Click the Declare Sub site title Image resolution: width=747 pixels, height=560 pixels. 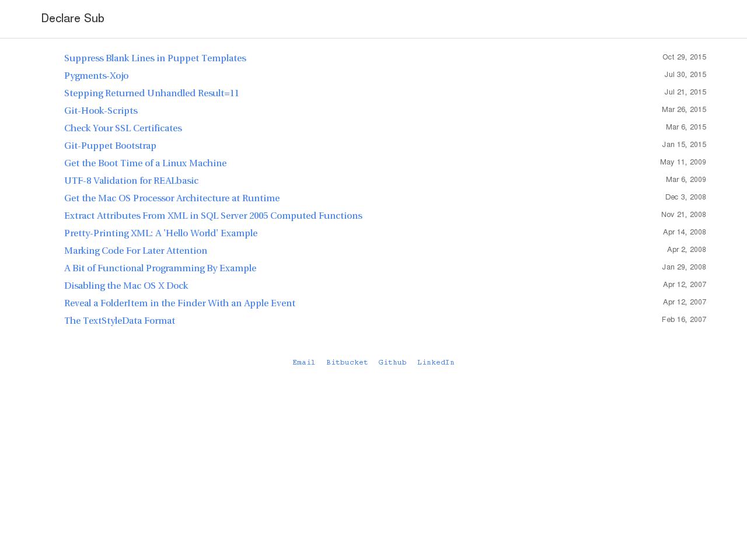pos(72,19)
